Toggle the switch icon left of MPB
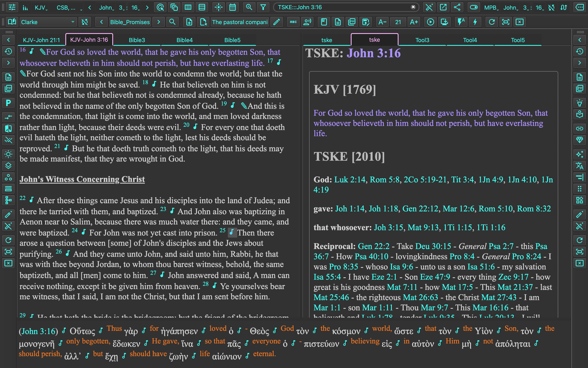Screen dimensions: 588x368 473,7
